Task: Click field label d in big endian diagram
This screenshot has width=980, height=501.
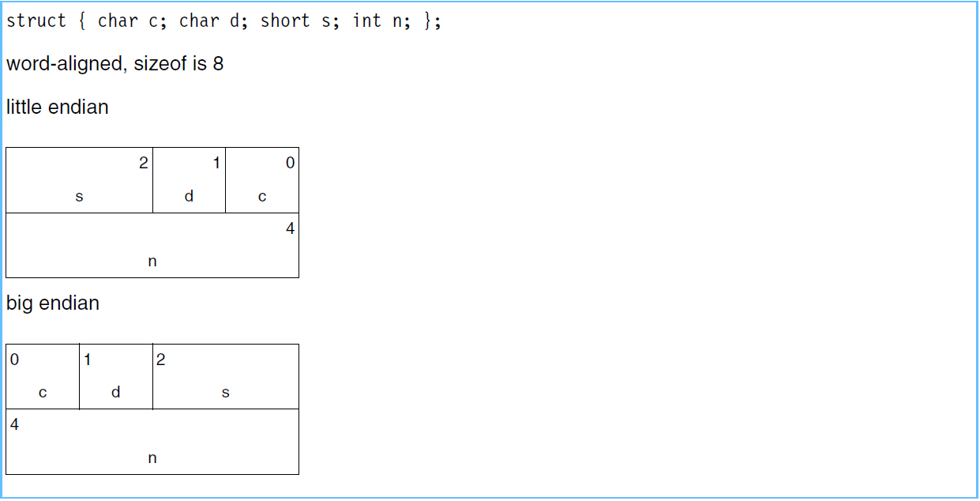Action: coord(116,393)
